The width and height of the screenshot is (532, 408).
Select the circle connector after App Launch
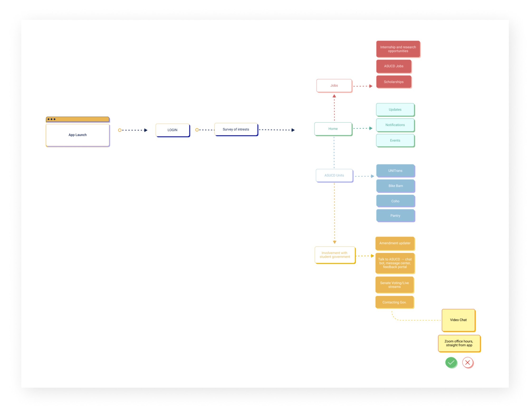pos(120,130)
